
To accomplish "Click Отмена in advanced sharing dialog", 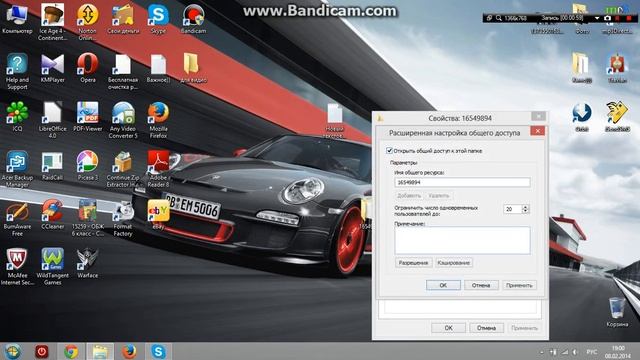I will pyautogui.click(x=481, y=285).
